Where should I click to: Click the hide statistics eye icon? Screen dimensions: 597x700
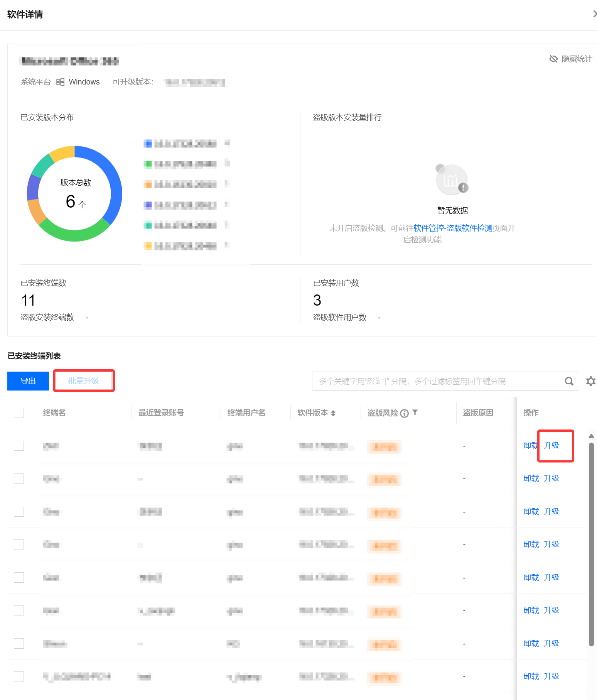coord(553,59)
